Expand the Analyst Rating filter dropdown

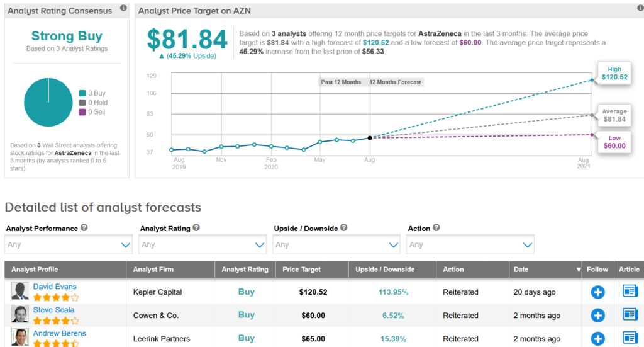pyautogui.click(x=203, y=244)
